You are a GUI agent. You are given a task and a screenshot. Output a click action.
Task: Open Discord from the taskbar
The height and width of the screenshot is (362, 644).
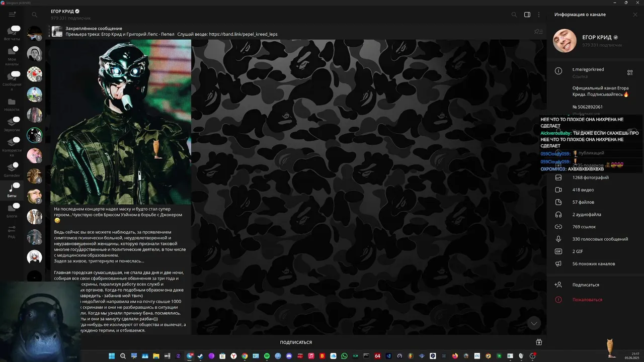point(289,356)
